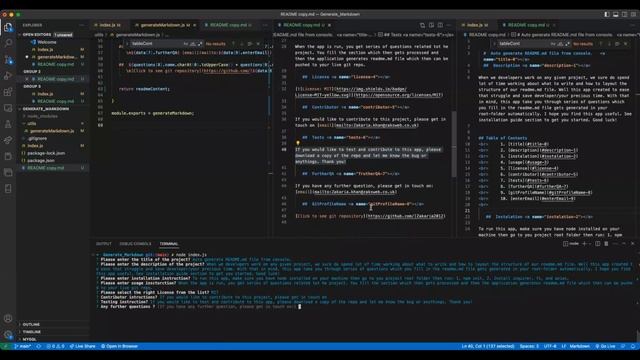640x360 pixels.
Task: Toggle Match Whole Word in right find widget
Action: (x=560, y=44)
